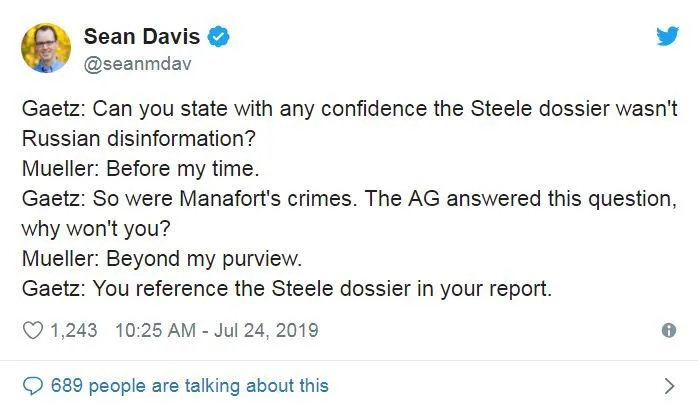Screen dimensions: 698x407
Task: Click the Sean Davis display name
Action: click(x=142, y=37)
